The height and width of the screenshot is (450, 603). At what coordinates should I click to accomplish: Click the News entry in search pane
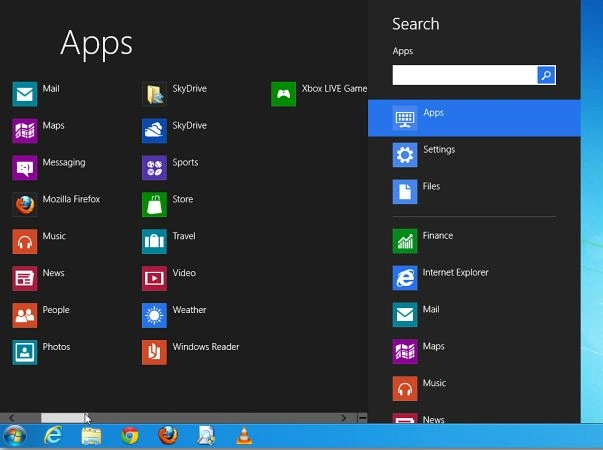(474, 418)
